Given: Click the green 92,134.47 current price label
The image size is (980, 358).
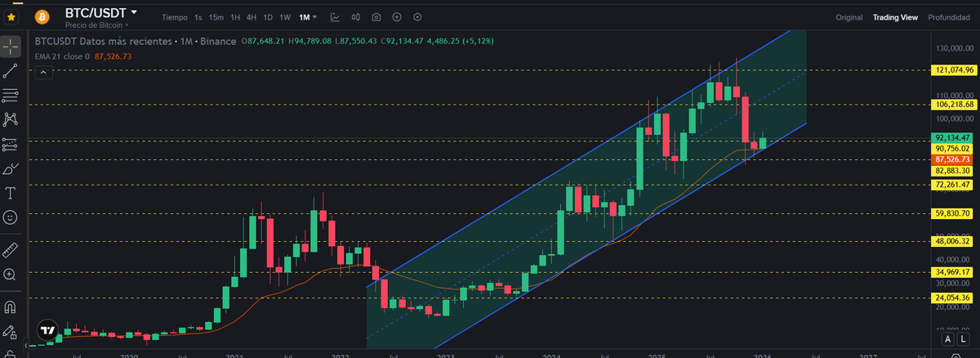Looking at the screenshot, I should click(954, 138).
